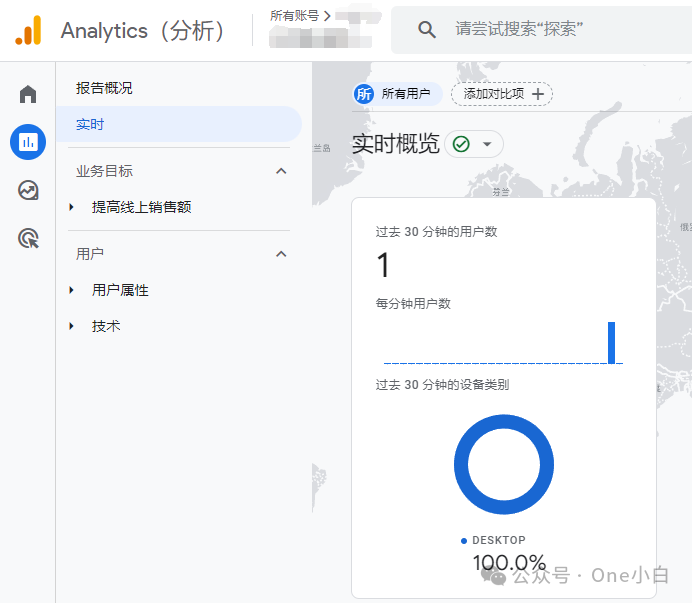Open the 用户属性 report group
692x603 pixels.
(120, 290)
